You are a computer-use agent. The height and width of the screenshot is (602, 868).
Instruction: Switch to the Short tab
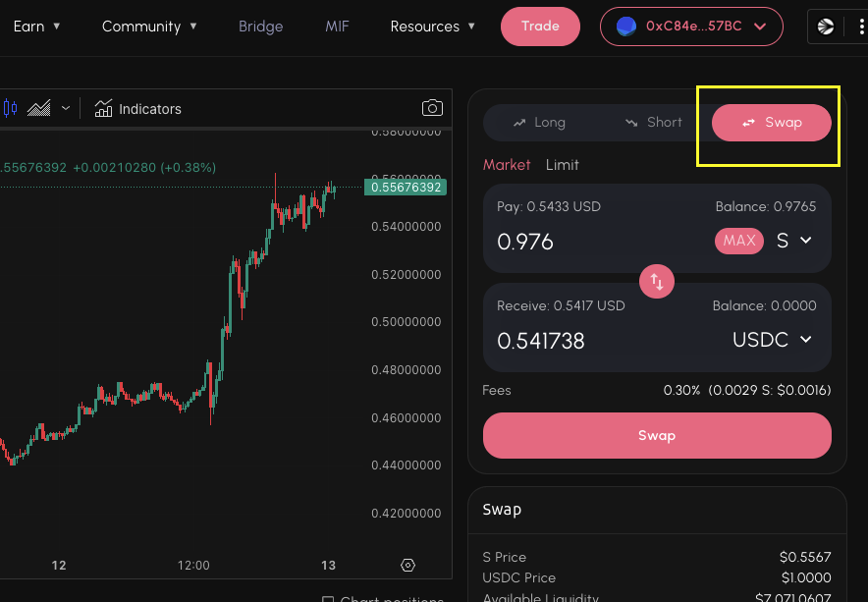654,123
